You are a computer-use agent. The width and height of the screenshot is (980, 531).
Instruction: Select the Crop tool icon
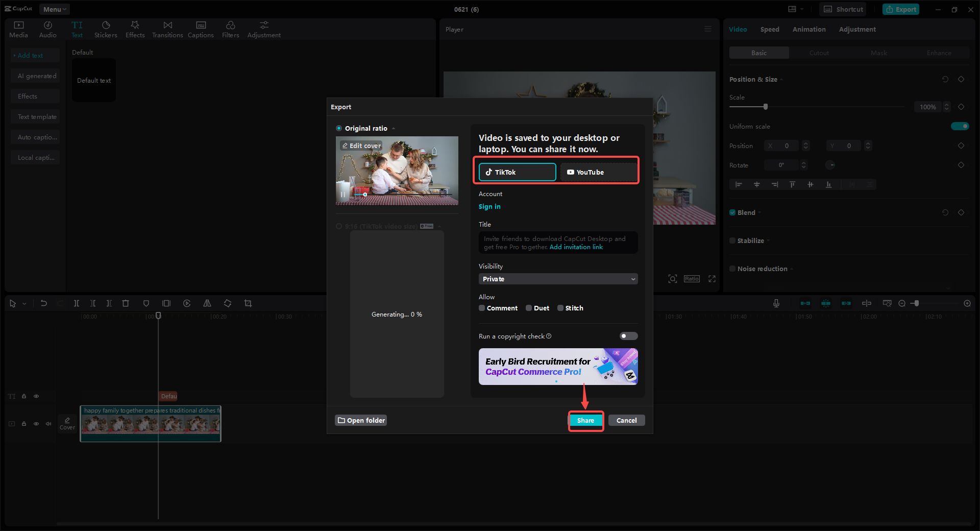pos(248,303)
